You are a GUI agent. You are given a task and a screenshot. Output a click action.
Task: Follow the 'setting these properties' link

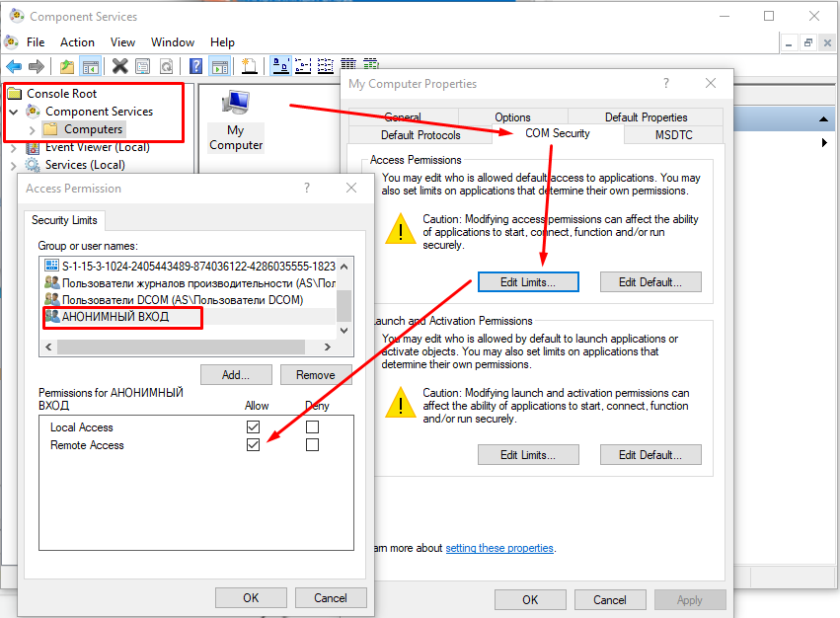tap(498, 548)
